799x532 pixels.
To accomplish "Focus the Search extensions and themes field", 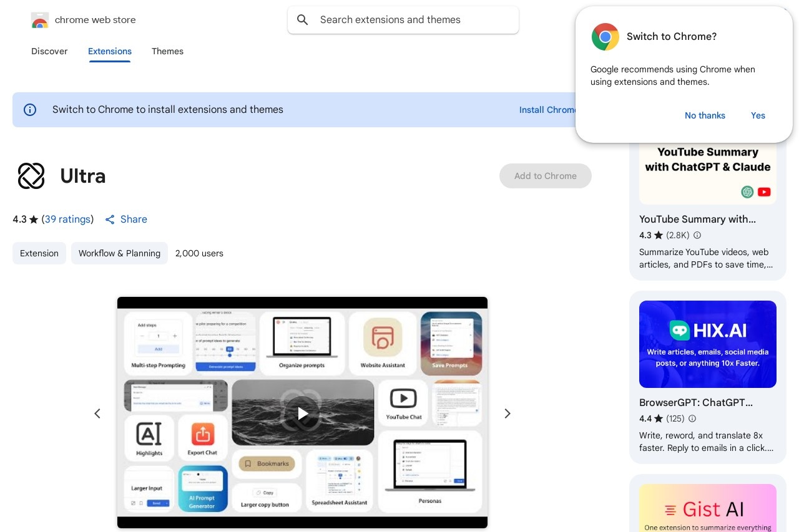I will coord(403,20).
